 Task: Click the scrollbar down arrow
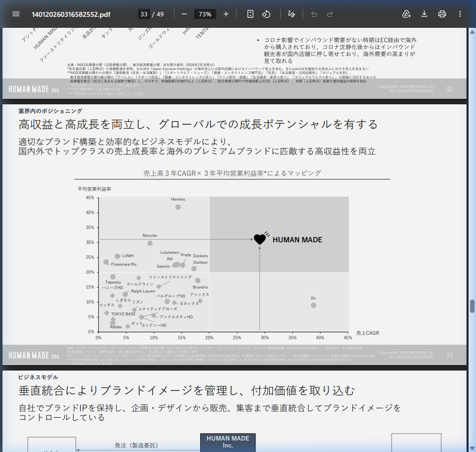(x=473, y=448)
